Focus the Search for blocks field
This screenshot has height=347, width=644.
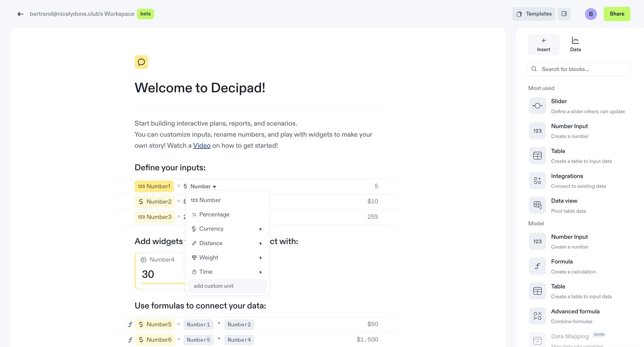578,69
